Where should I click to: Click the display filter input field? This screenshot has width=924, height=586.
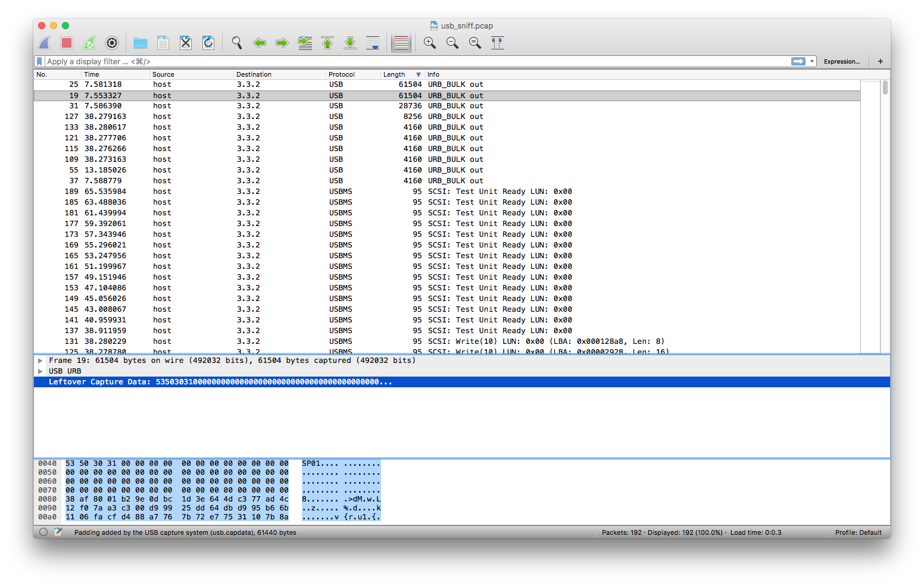[417, 61]
